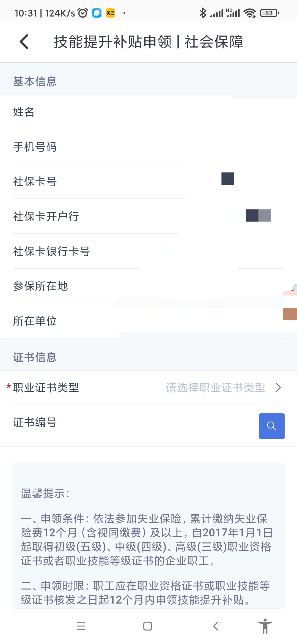297x644 pixels.
Task: Click the blue certificate search icon
Action: coord(271,426)
